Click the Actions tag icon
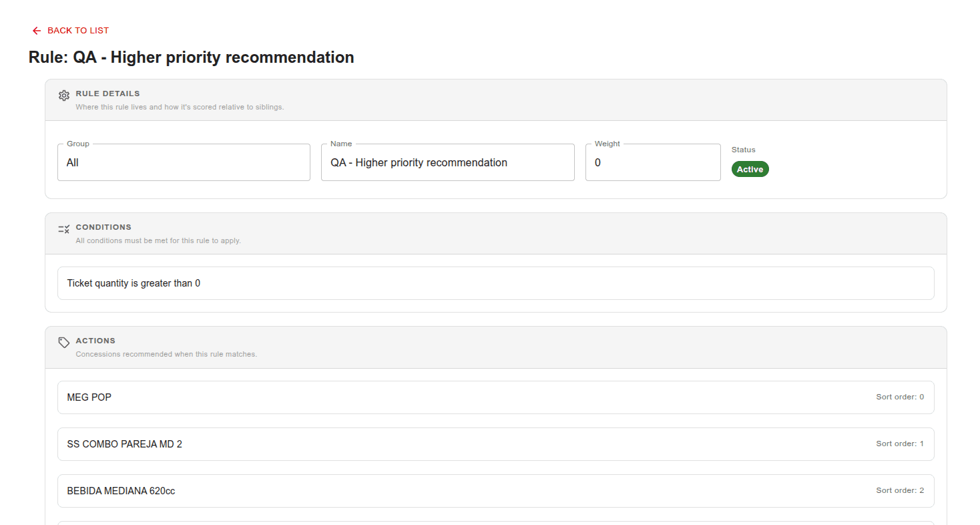This screenshot has height=525, width=980. click(64, 343)
